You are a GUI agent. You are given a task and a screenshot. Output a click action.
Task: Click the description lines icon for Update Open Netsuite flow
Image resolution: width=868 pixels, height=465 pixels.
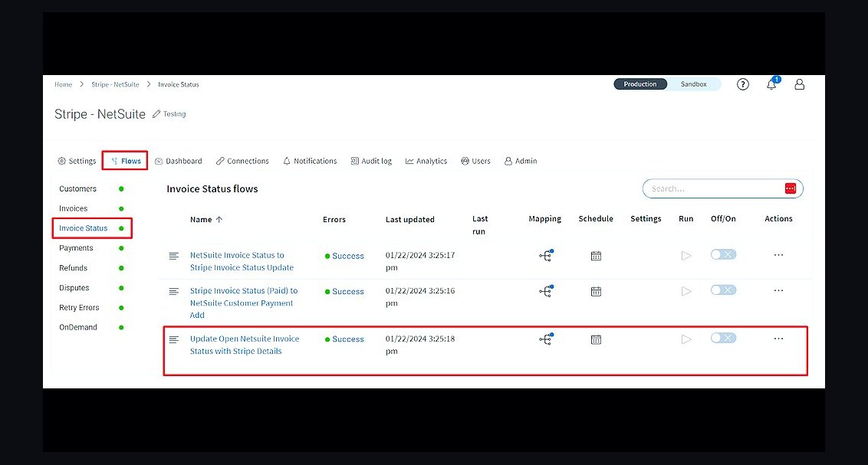click(x=174, y=339)
